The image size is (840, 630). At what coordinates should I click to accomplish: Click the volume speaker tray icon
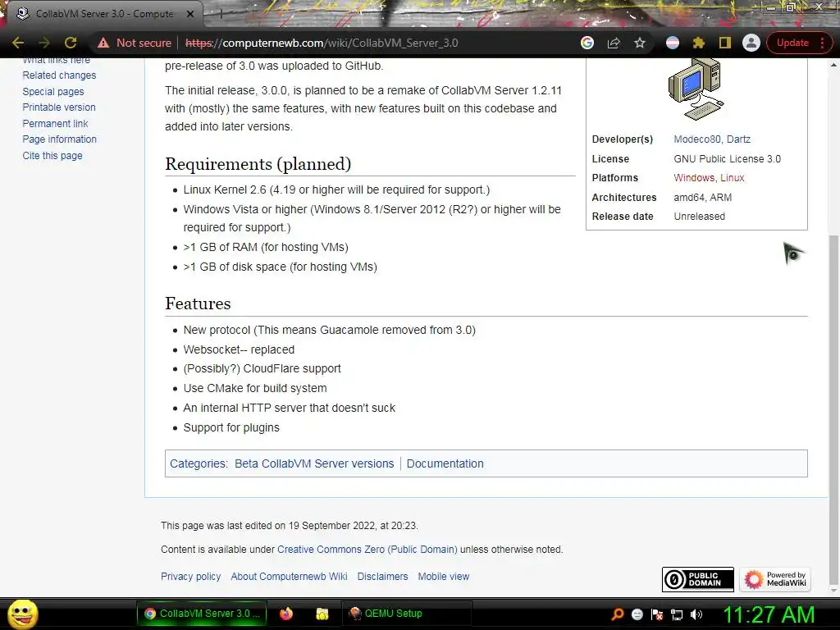tap(696, 614)
